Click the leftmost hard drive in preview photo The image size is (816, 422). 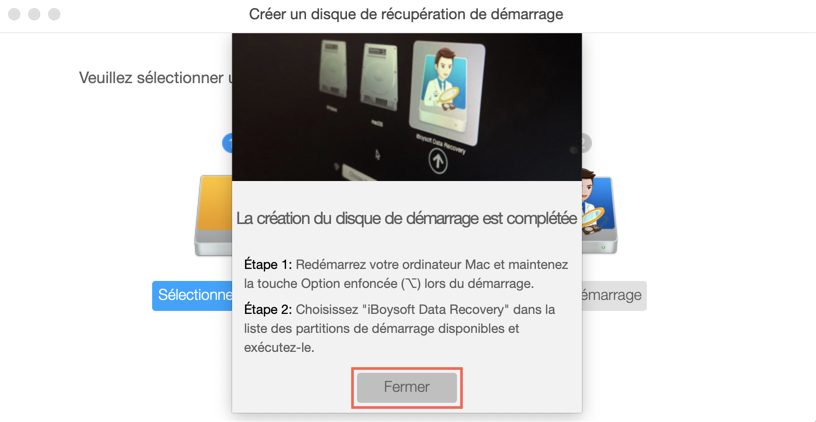tap(333, 69)
